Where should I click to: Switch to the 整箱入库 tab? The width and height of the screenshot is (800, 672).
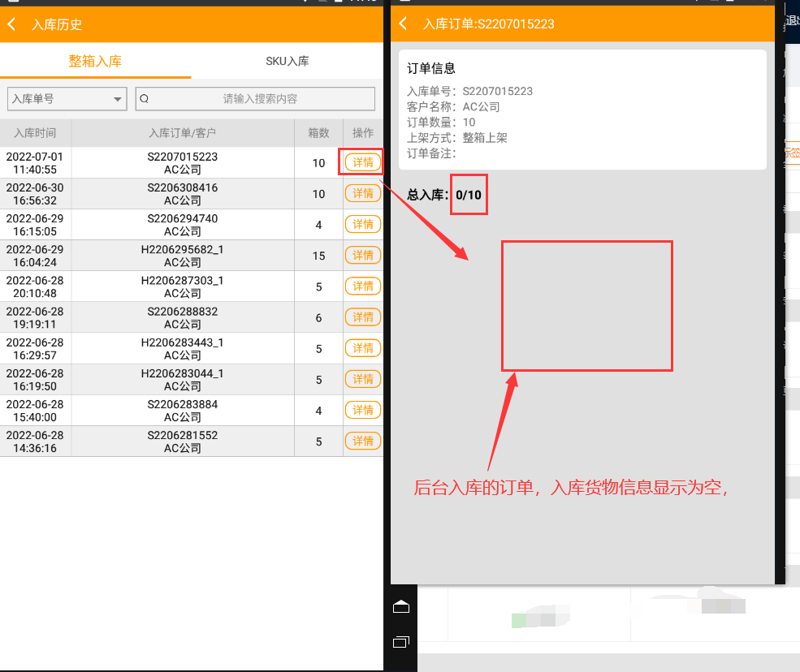[95, 61]
